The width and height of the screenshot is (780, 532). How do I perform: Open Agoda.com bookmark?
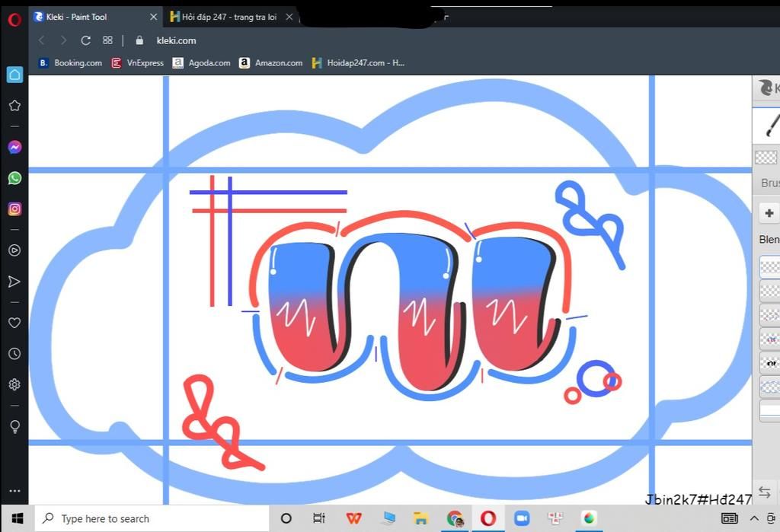(201, 62)
